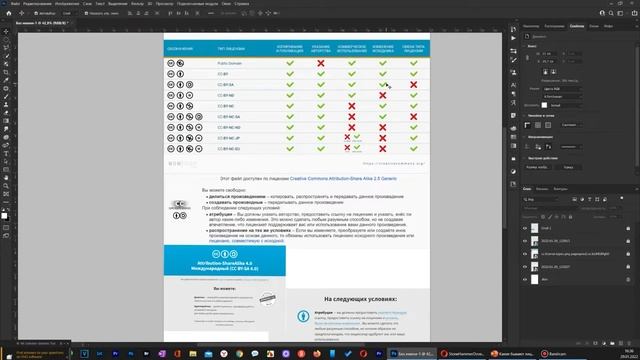
Task: Select the Horizontal Type tool
Action: 6,154
